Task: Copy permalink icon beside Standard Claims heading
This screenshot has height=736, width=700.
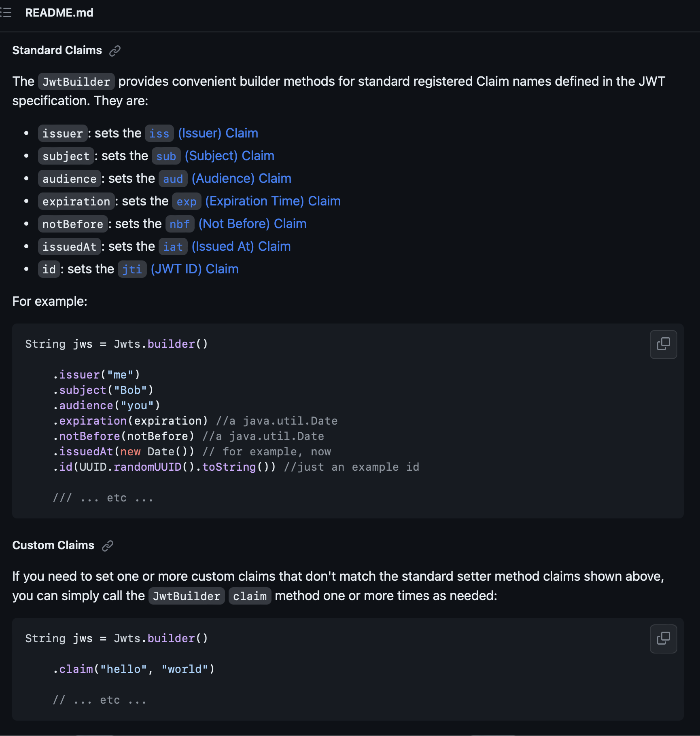Action: point(115,51)
